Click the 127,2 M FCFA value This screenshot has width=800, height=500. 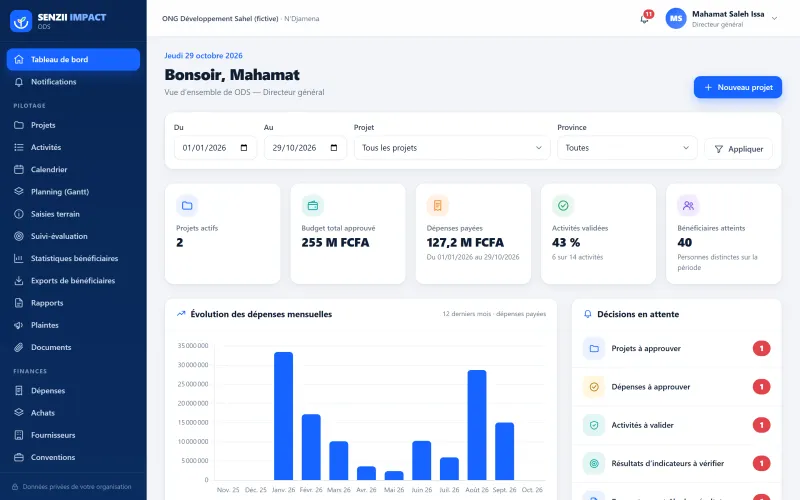(x=465, y=243)
